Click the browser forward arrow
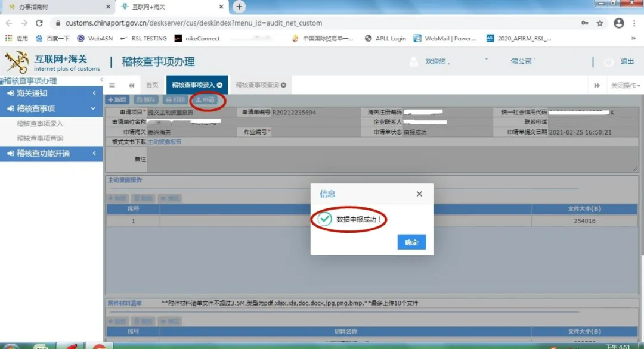 [24, 23]
